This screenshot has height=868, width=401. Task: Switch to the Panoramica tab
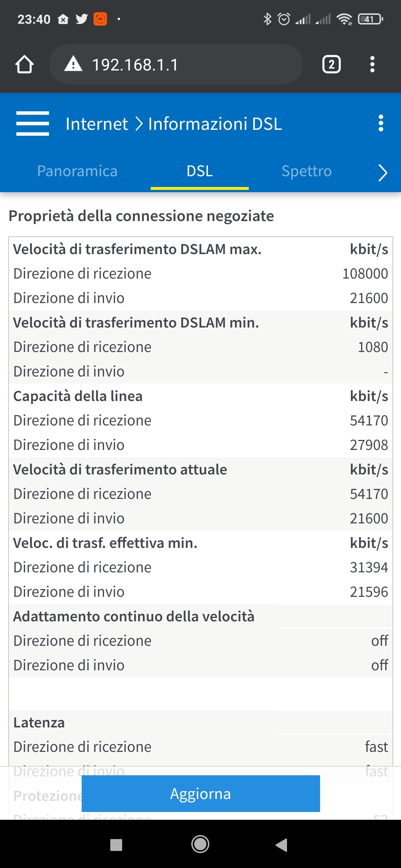tap(77, 171)
